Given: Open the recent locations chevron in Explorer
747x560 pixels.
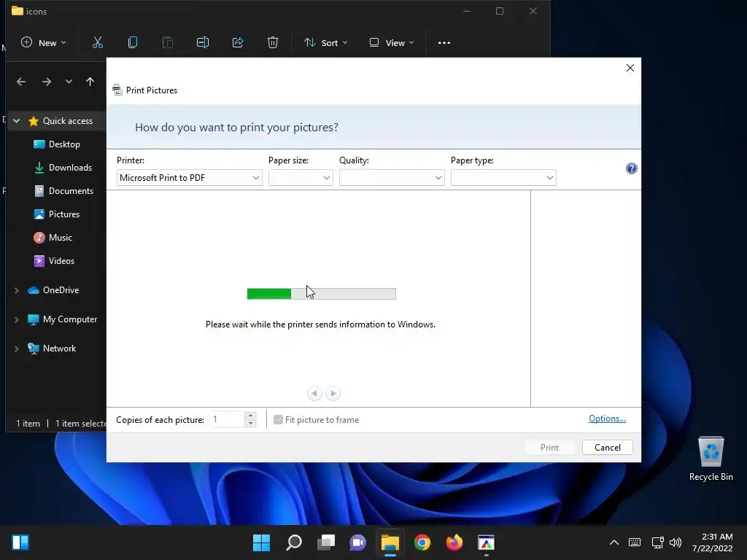Looking at the screenshot, I should [x=69, y=82].
